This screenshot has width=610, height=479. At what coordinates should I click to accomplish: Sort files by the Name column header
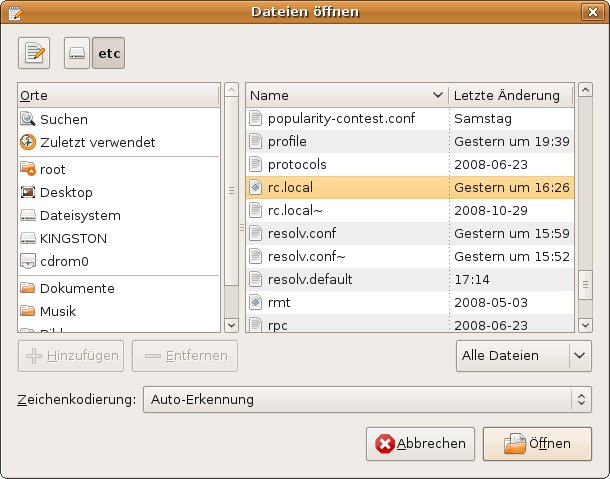(347, 95)
